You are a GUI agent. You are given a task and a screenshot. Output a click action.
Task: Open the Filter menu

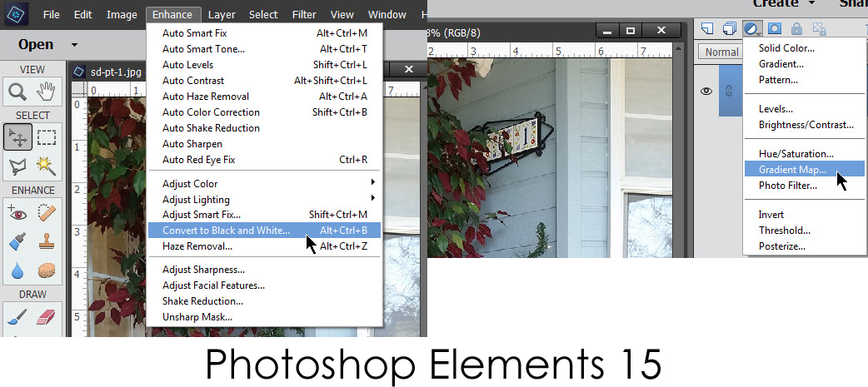(304, 15)
